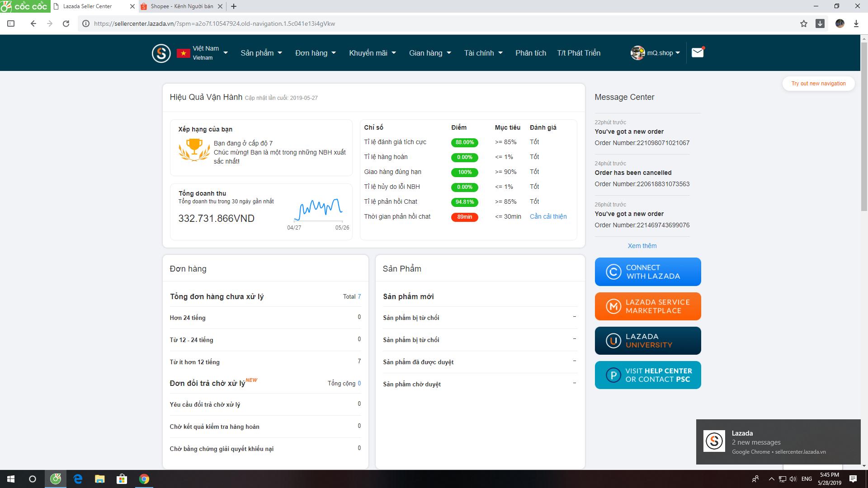The width and height of the screenshot is (868, 488).
Task: Expand the Tài chính menu
Action: pos(483,53)
